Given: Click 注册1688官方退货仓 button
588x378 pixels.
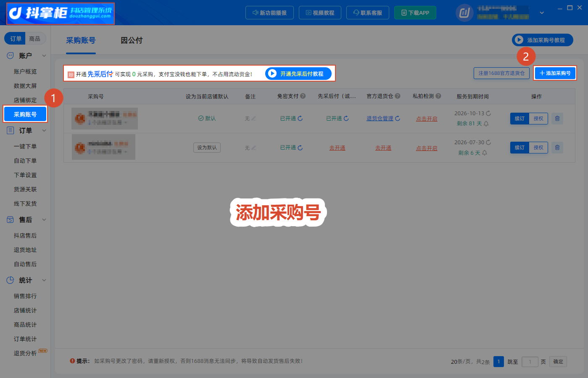Looking at the screenshot, I should point(501,73).
